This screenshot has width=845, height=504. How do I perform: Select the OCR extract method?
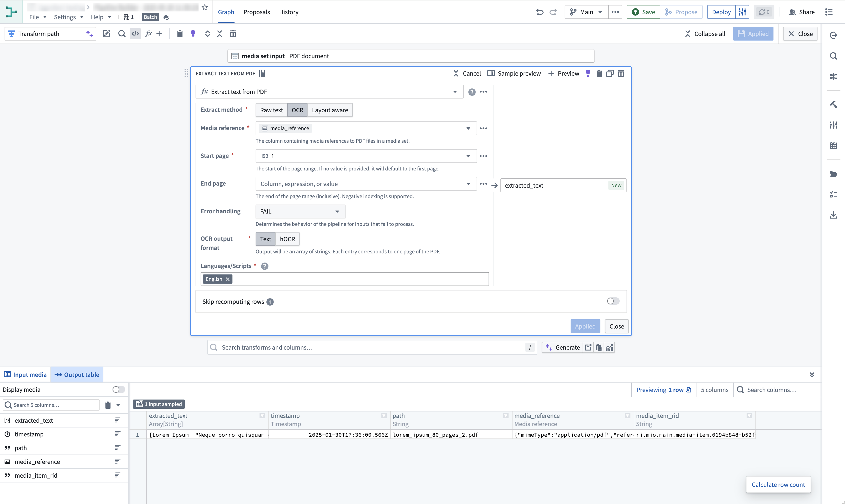297,110
